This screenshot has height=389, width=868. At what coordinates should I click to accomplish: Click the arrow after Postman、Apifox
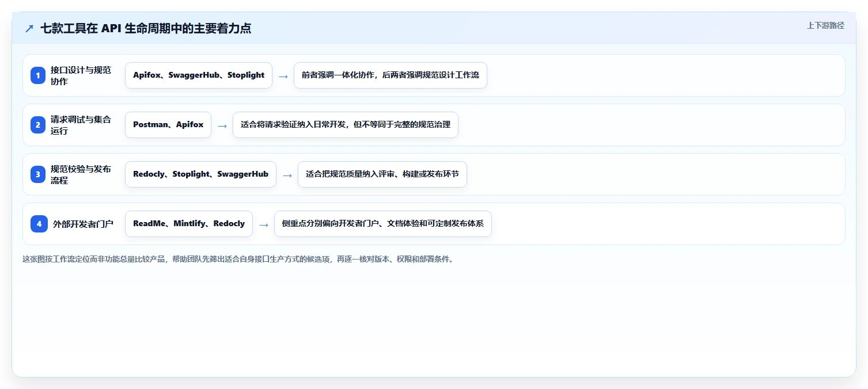click(222, 125)
